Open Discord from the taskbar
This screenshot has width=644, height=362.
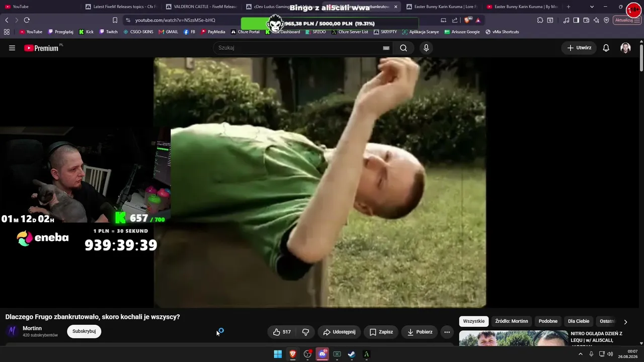(323, 354)
